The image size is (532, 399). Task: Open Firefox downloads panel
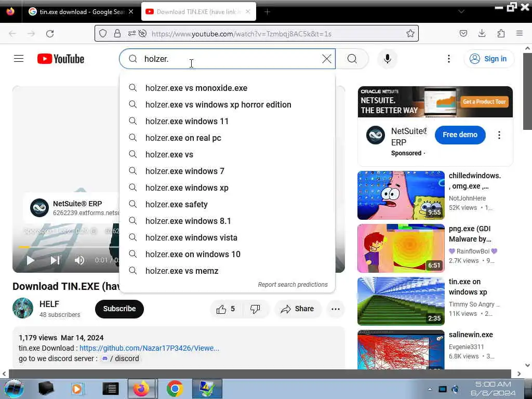pyautogui.click(x=482, y=33)
